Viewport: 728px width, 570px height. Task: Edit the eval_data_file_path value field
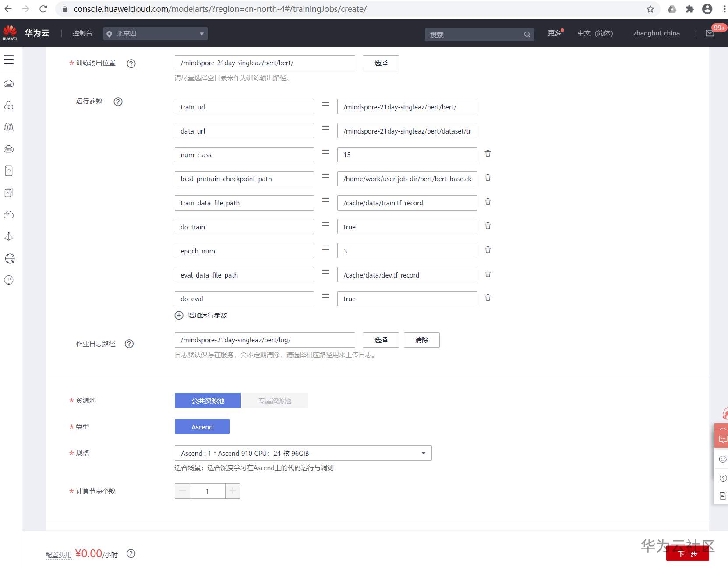tap(407, 275)
